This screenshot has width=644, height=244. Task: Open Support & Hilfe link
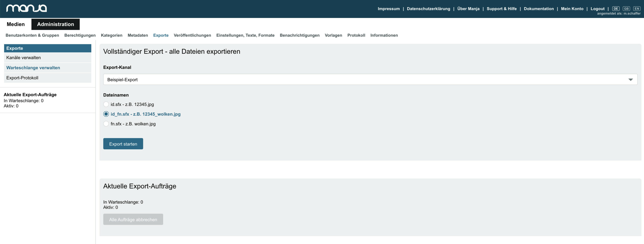(x=502, y=9)
